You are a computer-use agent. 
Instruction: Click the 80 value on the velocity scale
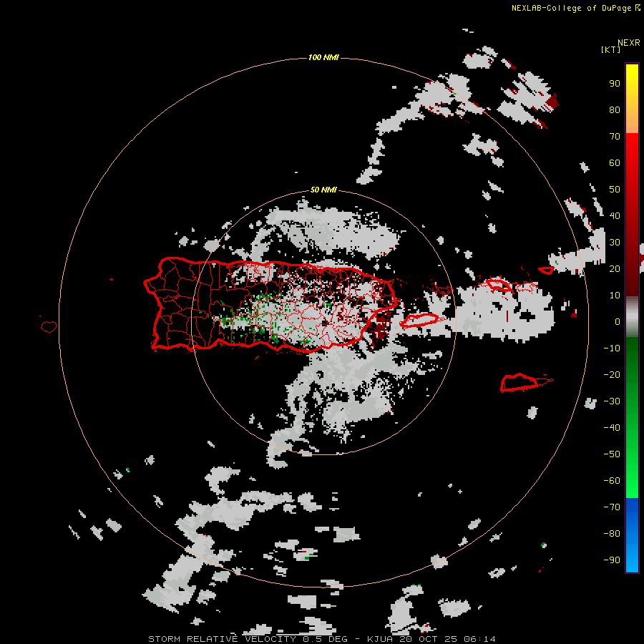tap(615, 110)
